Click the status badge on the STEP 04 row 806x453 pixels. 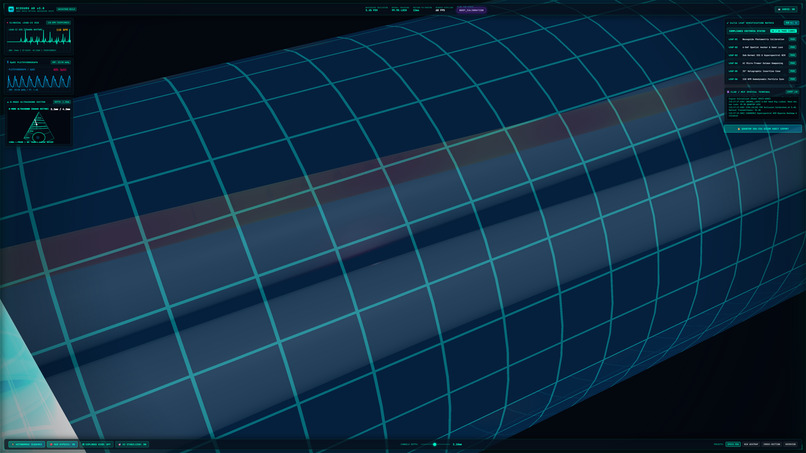tap(792, 63)
